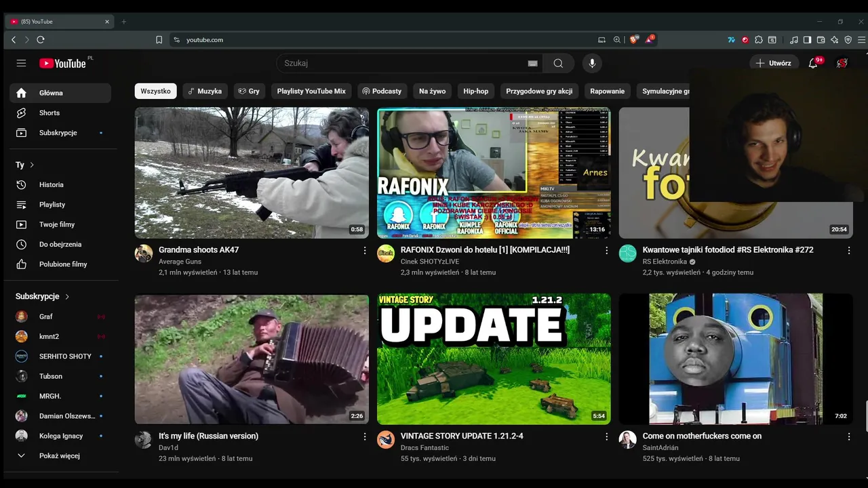Open browser playlist music-note icon
Viewport: 868px width, 488px height.
794,40
